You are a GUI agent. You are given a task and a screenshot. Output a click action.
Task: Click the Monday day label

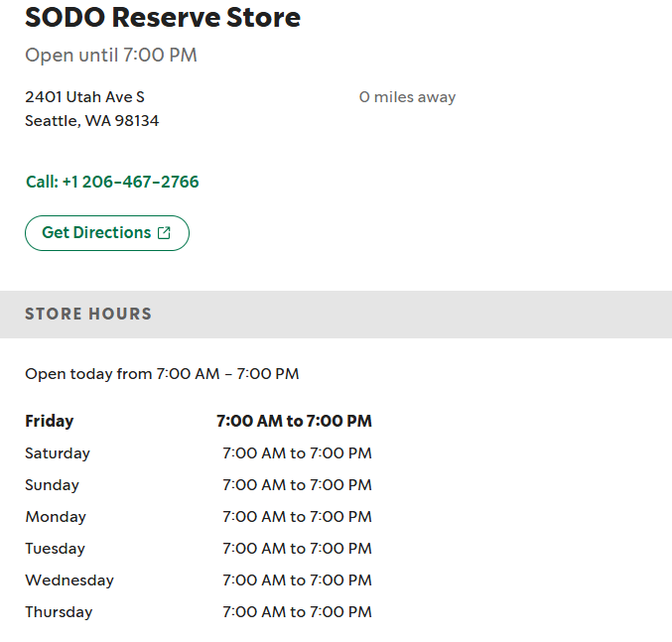56,517
